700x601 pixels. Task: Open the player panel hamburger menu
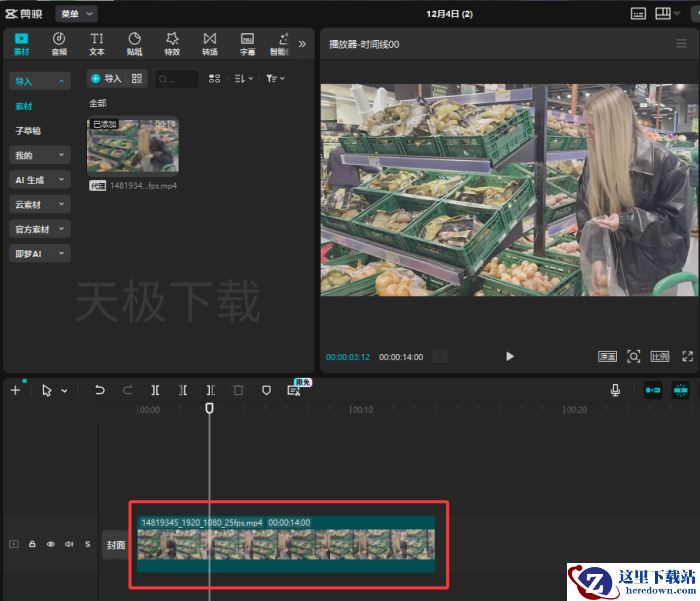(681, 43)
